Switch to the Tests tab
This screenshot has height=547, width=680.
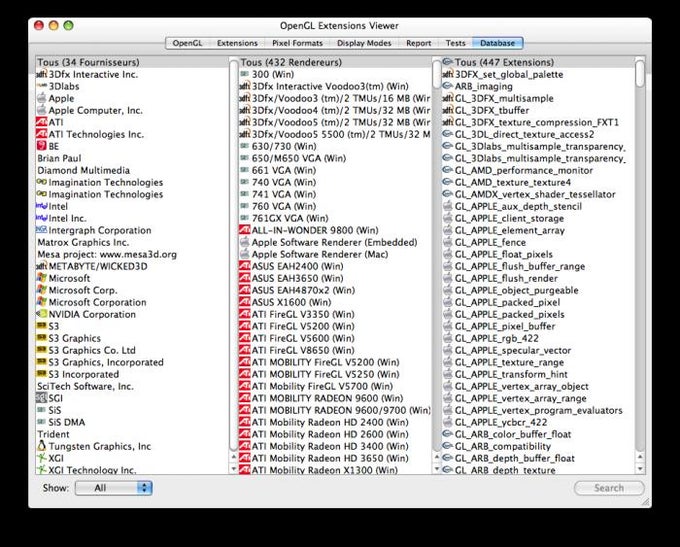[x=455, y=43]
